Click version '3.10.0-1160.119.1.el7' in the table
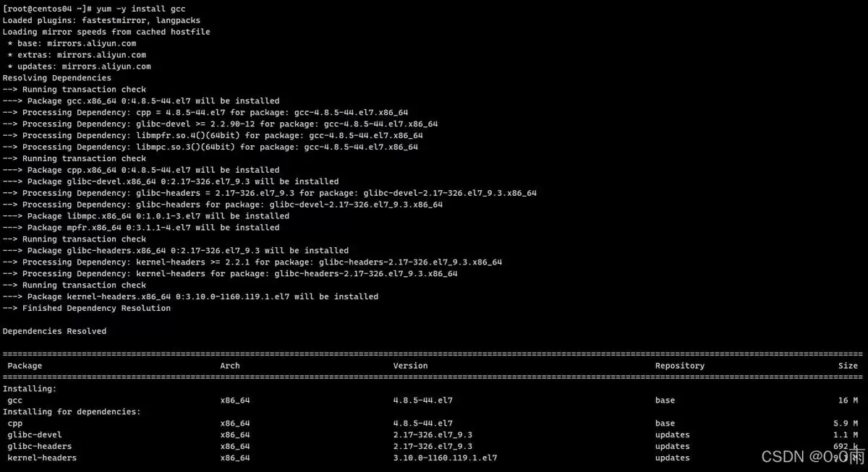The width and height of the screenshot is (868, 472). coord(446,459)
